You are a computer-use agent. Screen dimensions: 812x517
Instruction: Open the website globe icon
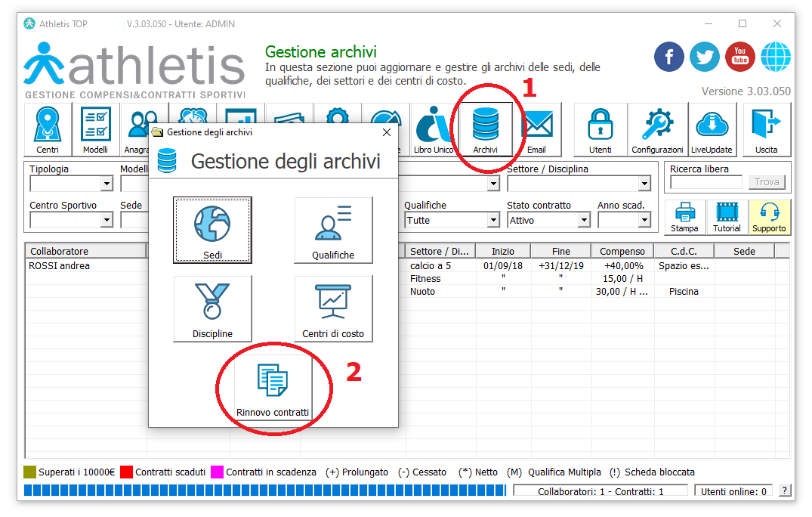(x=776, y=57)
